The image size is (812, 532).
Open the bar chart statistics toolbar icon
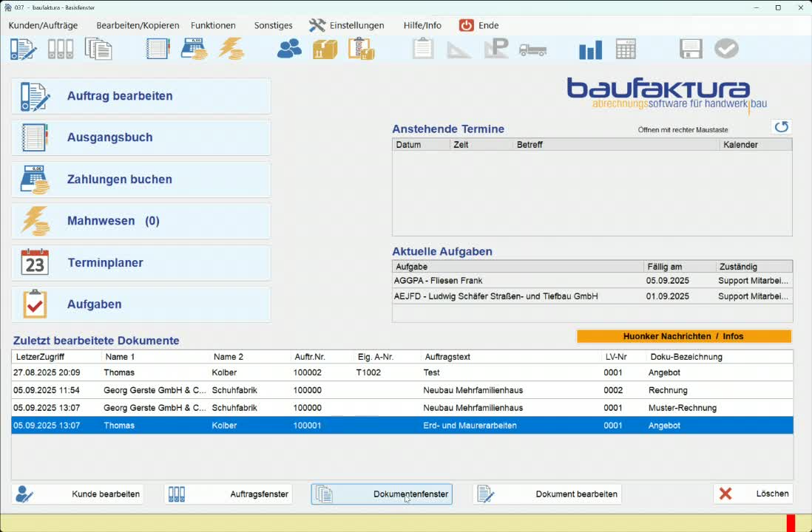point(590,50)
